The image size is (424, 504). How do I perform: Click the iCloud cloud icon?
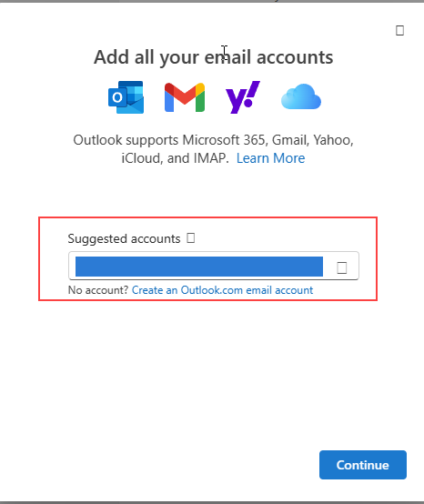tap(301, 96)
